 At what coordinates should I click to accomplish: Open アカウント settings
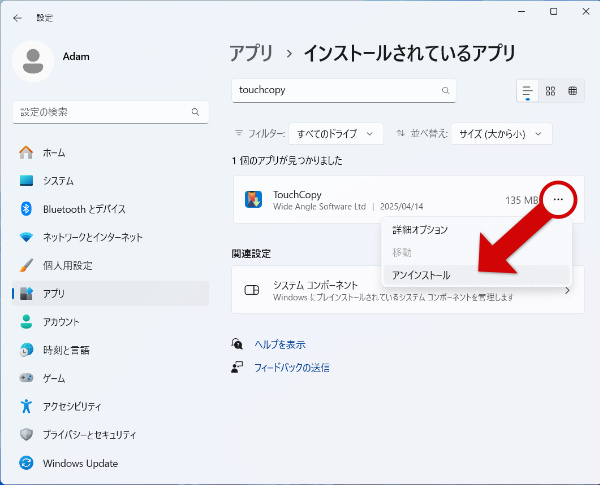(111, 322)
